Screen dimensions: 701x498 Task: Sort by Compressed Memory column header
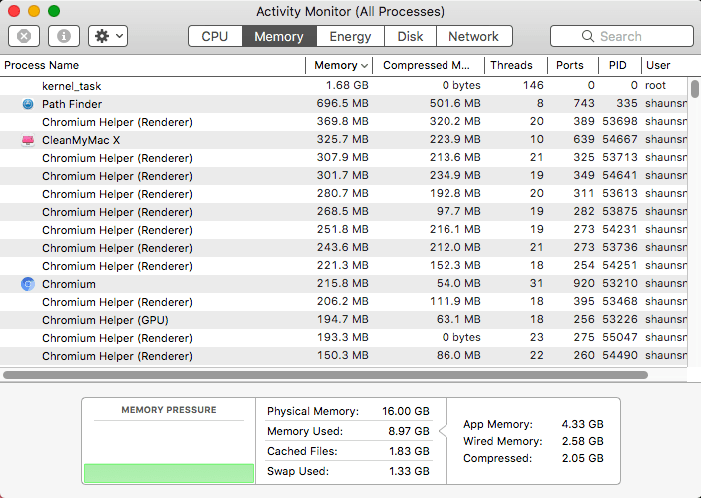(428, 65)
